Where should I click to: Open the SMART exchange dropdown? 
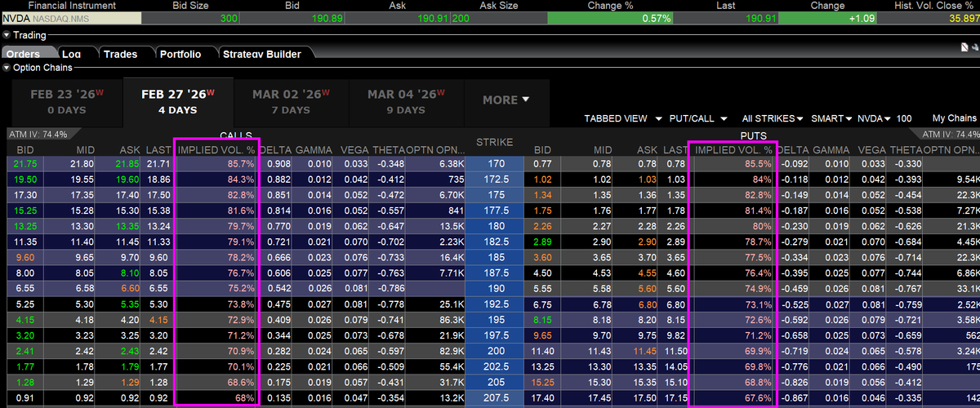[831, 118]
